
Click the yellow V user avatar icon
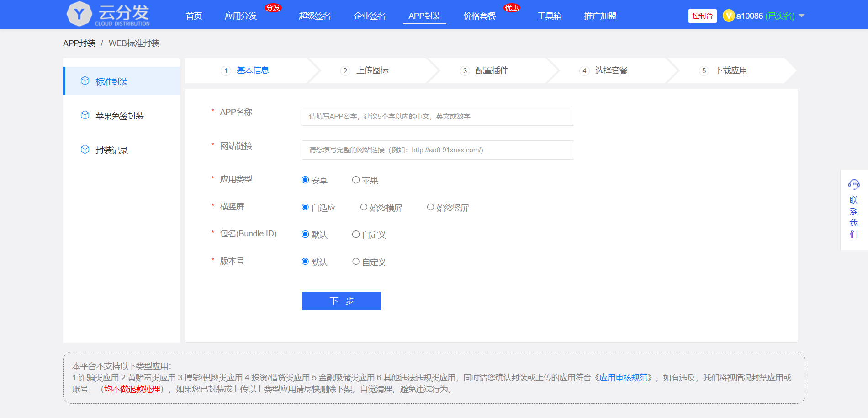tap(729, 16)
